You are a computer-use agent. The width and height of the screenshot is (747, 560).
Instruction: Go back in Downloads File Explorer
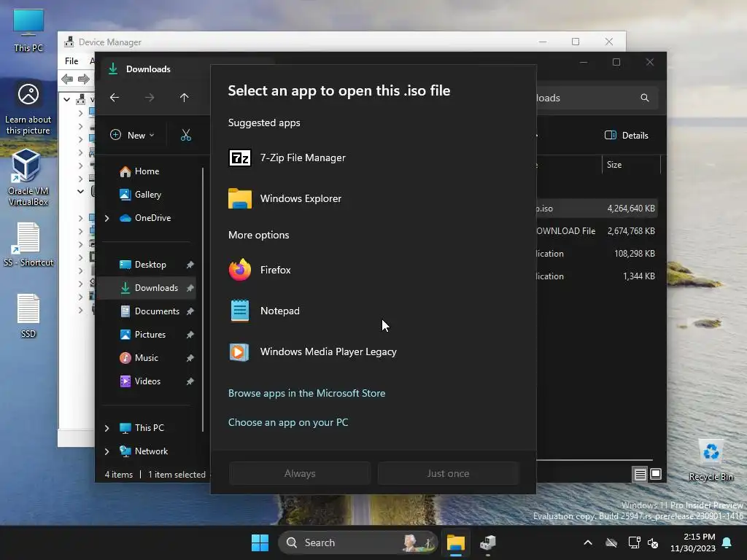pos(115,98)
